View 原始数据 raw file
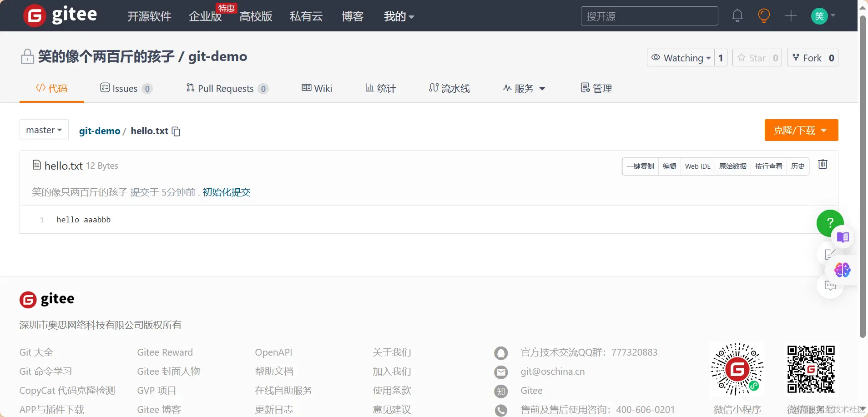Screen dimensions: 868x417 [732, 166]
